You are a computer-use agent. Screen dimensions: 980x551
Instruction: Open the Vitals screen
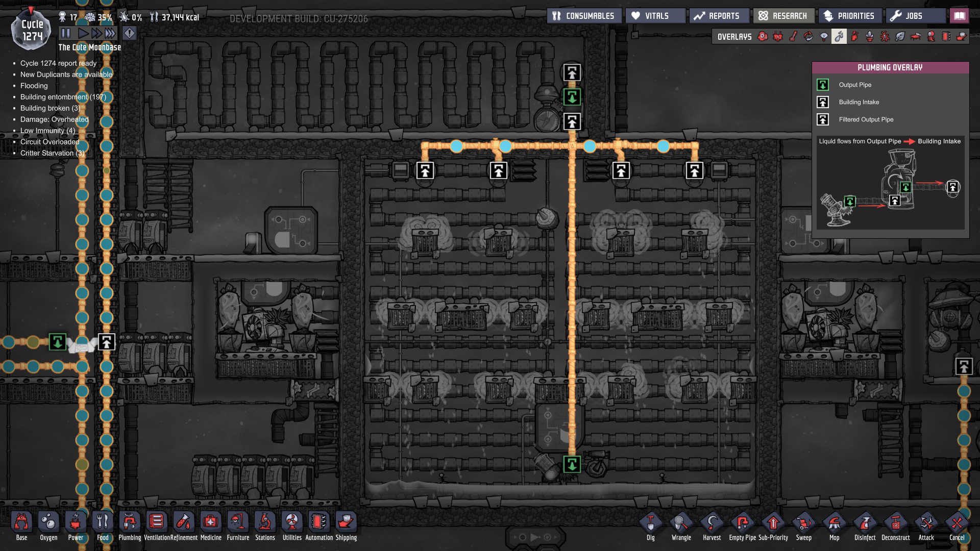tap(655, 16)
